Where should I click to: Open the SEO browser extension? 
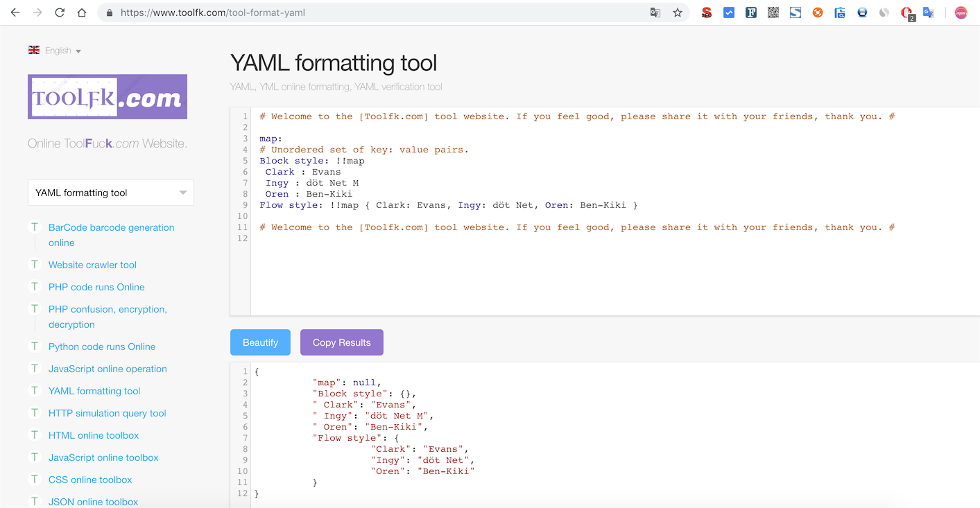coord(707,12)
